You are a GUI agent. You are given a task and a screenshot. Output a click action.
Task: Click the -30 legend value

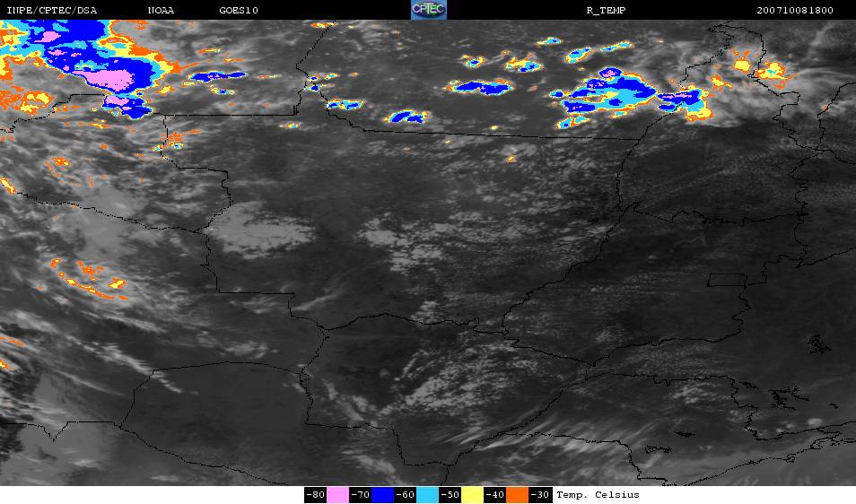[x=540, y=495]
